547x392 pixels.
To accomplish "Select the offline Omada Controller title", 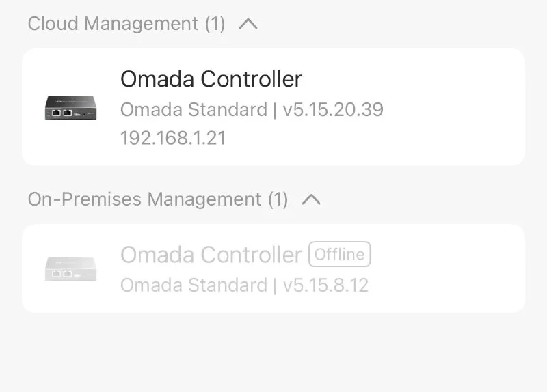I will coord(211,255).
